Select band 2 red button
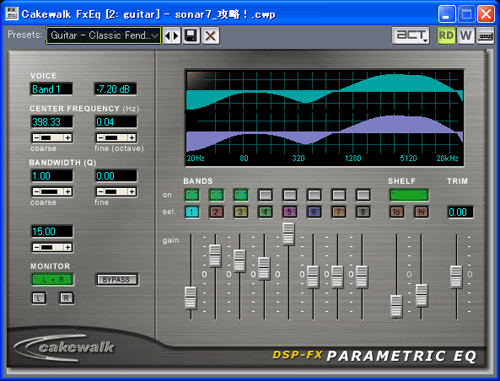 216,212
